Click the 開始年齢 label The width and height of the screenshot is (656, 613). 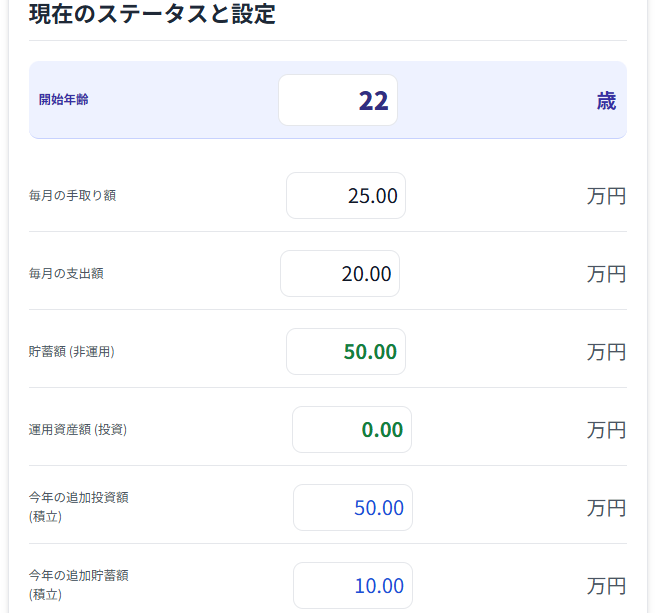coord(64,100)
